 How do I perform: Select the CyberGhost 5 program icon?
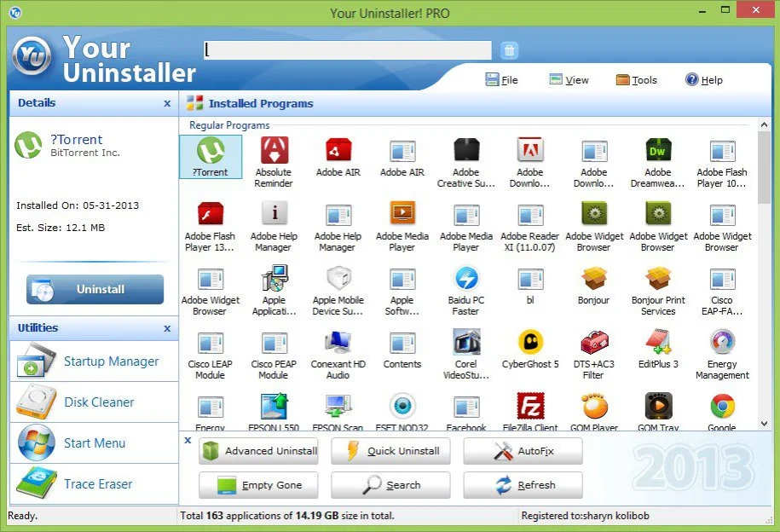coord(530,344)
